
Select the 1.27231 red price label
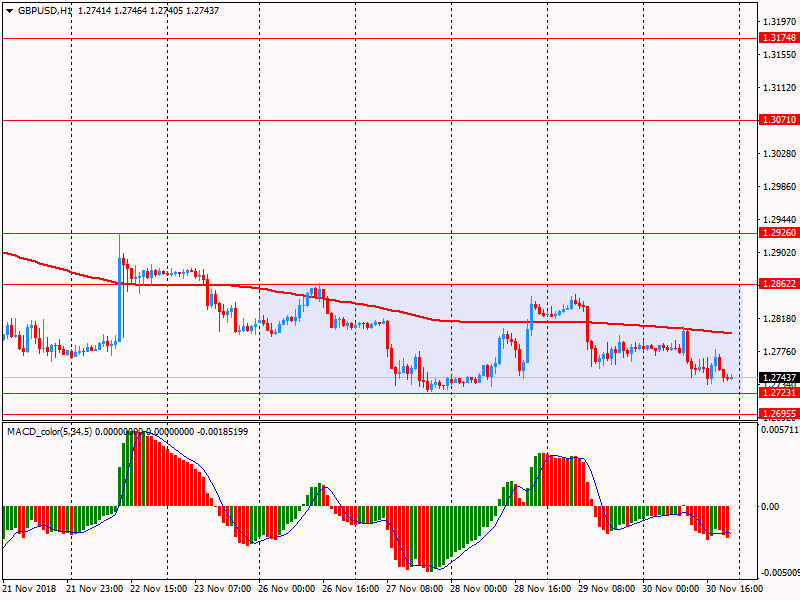[778, 392]
